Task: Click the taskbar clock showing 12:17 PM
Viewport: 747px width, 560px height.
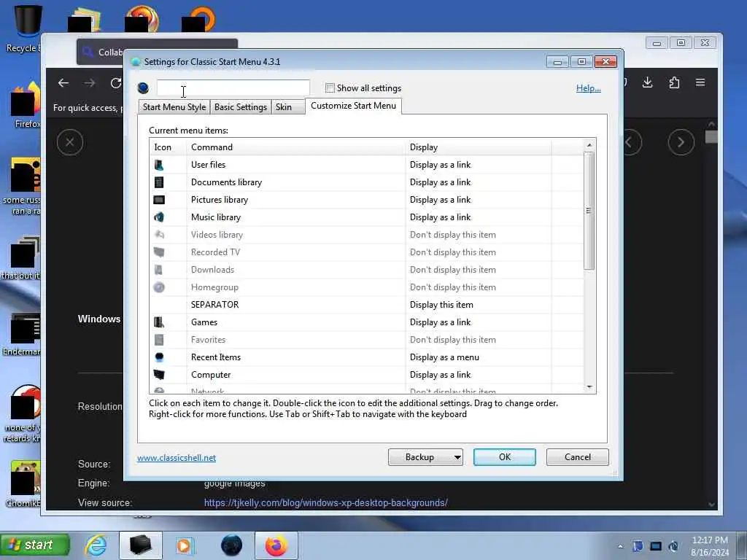Action: pos(709,546)
